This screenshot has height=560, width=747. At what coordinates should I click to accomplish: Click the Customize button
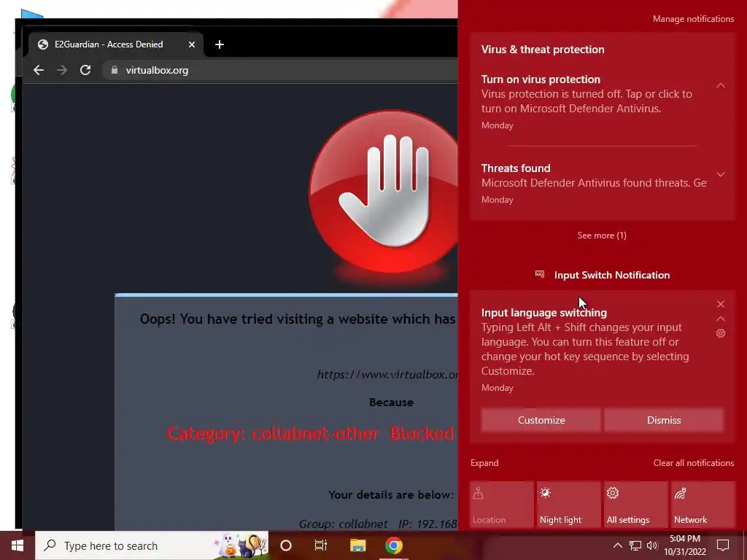541,420
